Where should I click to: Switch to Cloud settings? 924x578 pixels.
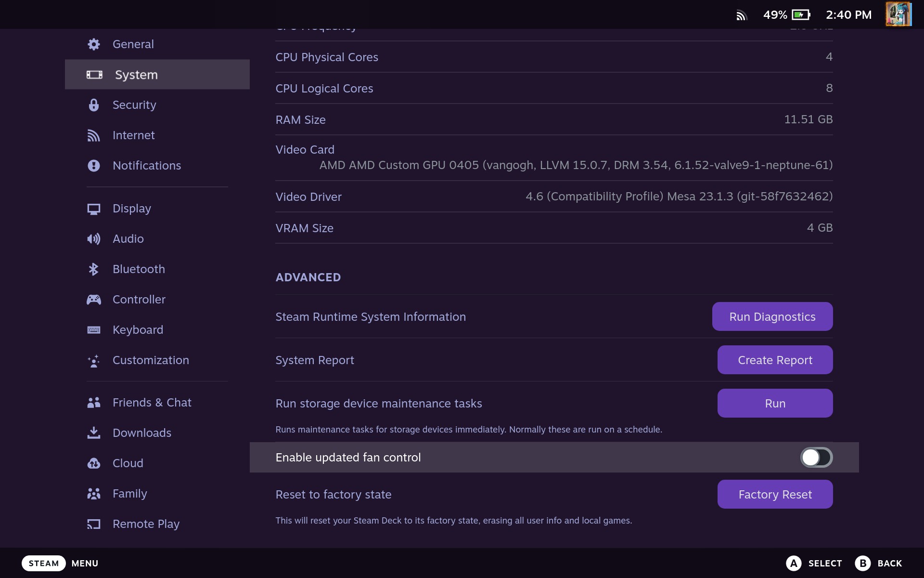click(157, 463)
